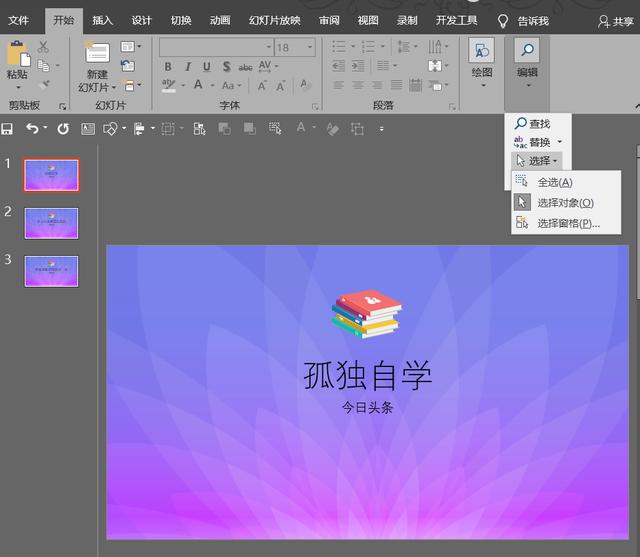
Task: Toggle Strikethrough (abc) formatting
Action: 245,67
